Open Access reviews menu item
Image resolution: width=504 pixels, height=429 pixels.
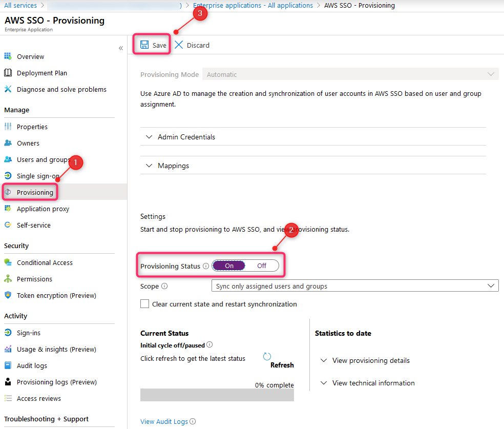coord(38,398)
